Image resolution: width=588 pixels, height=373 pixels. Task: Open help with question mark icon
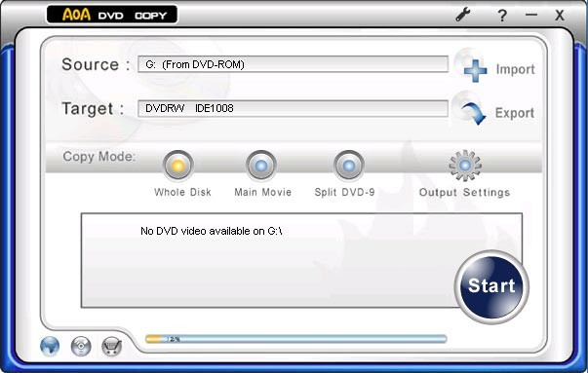[x=502, y=16]
